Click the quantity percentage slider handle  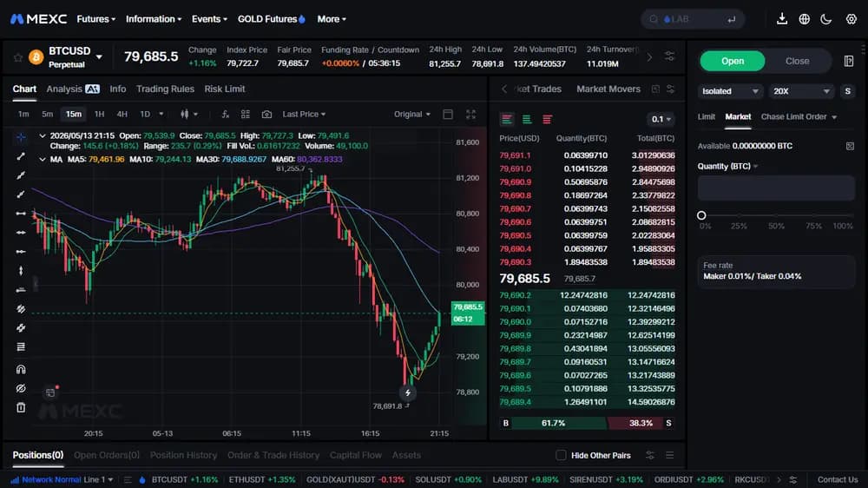click(701, 215)
